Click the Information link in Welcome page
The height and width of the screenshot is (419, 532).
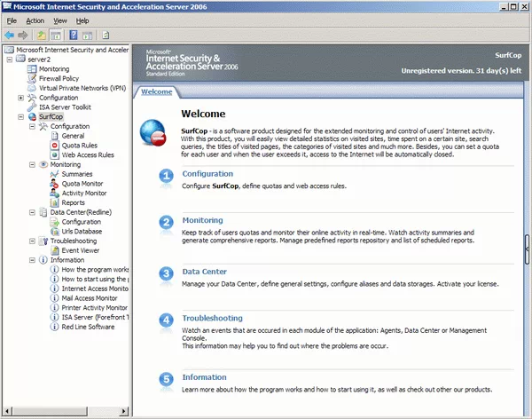click(204, 377)
